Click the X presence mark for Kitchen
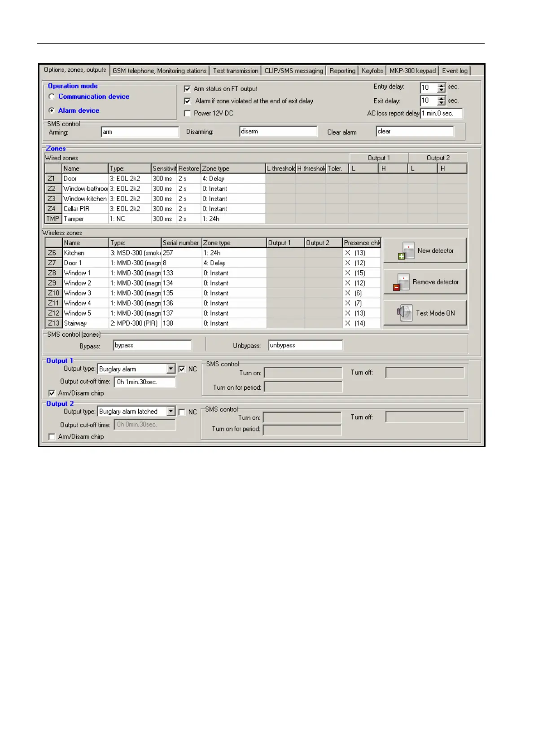Screen dimensions: 534x756 (347, 253)
